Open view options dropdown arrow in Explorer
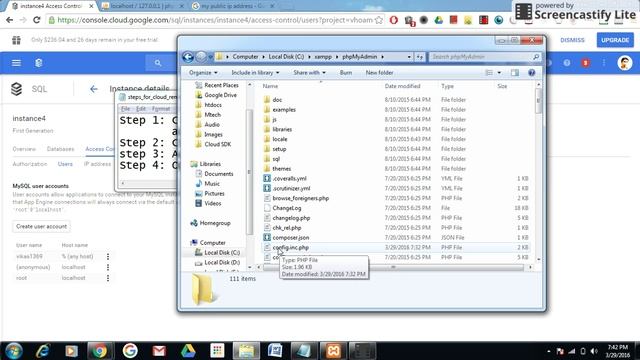 [499, 73]
